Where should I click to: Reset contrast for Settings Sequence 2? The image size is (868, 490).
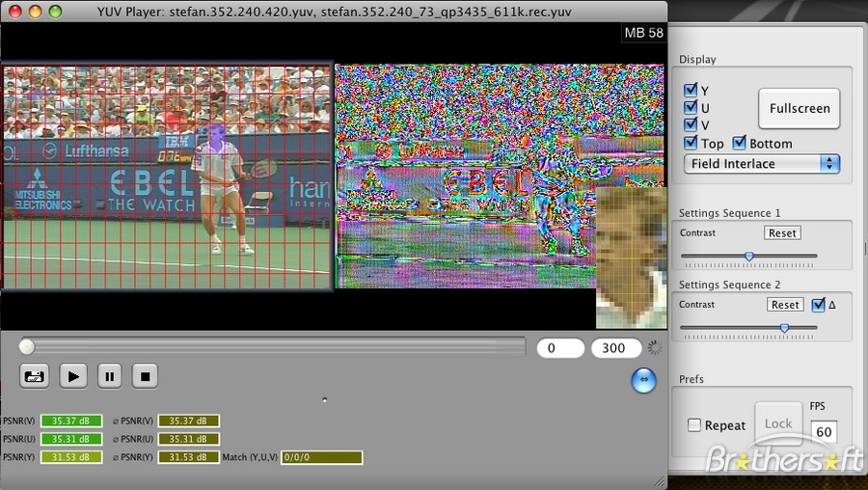[x=785, y=305]
